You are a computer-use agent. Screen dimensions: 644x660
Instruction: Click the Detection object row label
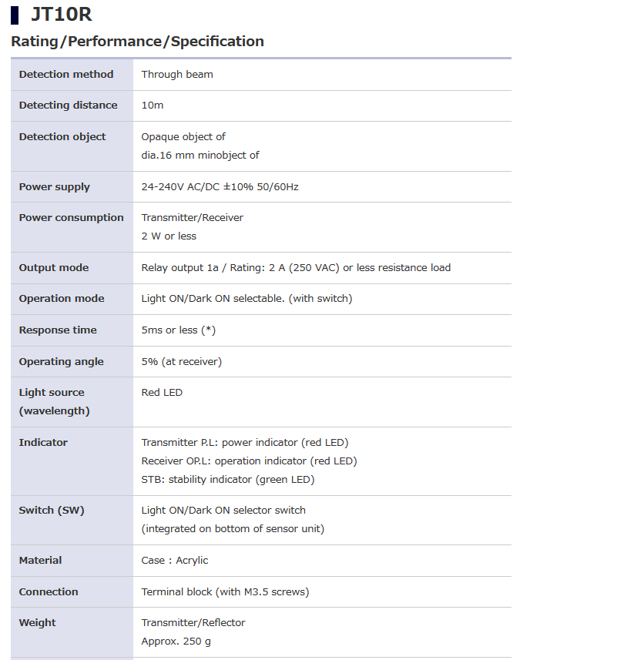pos(62,137)
